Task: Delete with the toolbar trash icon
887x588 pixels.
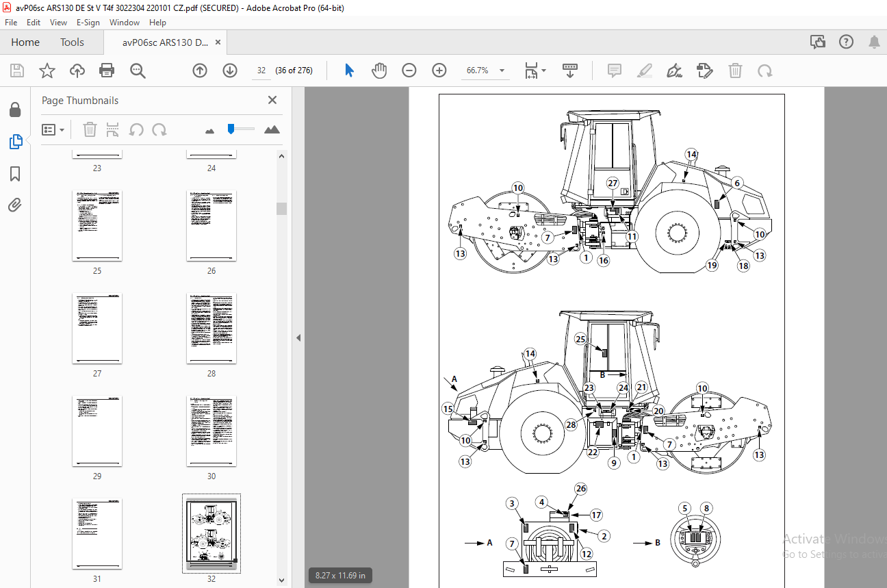Action: coord(735,71)
